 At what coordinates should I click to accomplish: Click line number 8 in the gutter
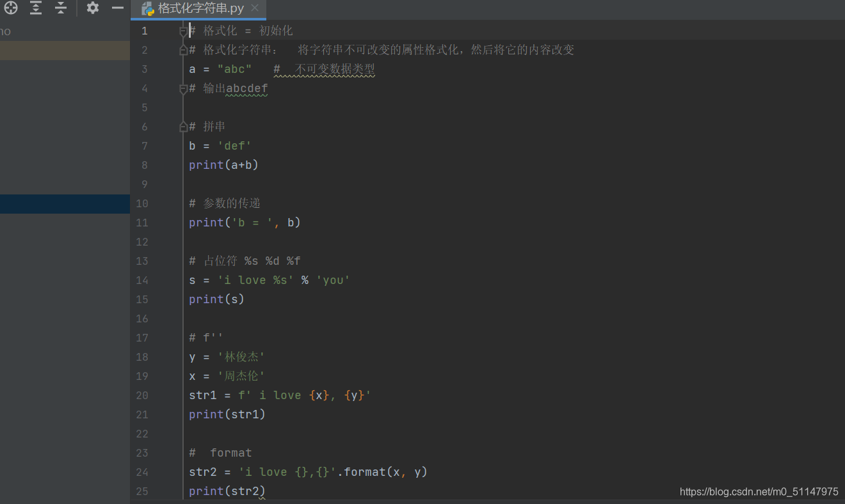tap(144, 165)
